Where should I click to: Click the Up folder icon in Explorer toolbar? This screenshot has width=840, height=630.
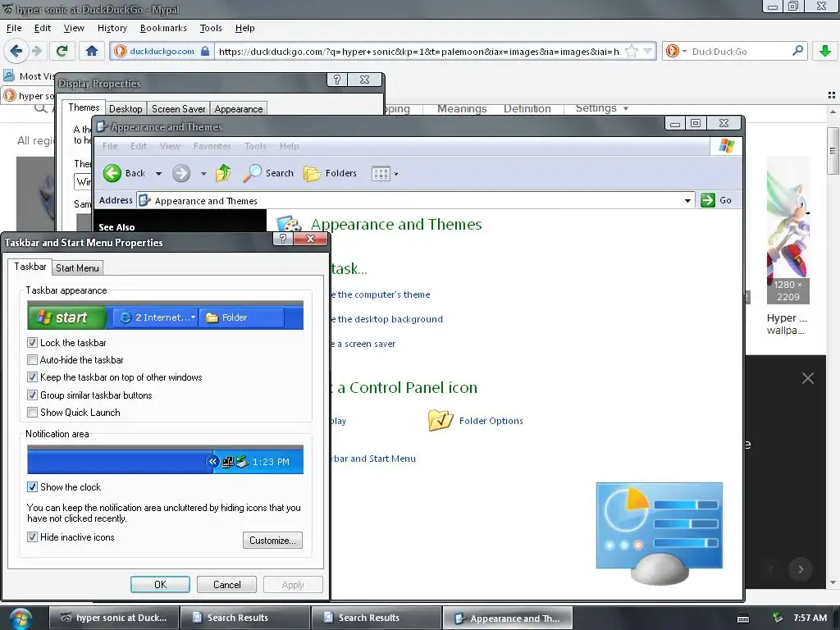click(x=223, y=173)
